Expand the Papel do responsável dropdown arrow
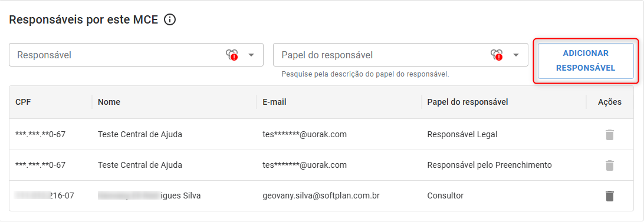 click(x=516, y=55)
